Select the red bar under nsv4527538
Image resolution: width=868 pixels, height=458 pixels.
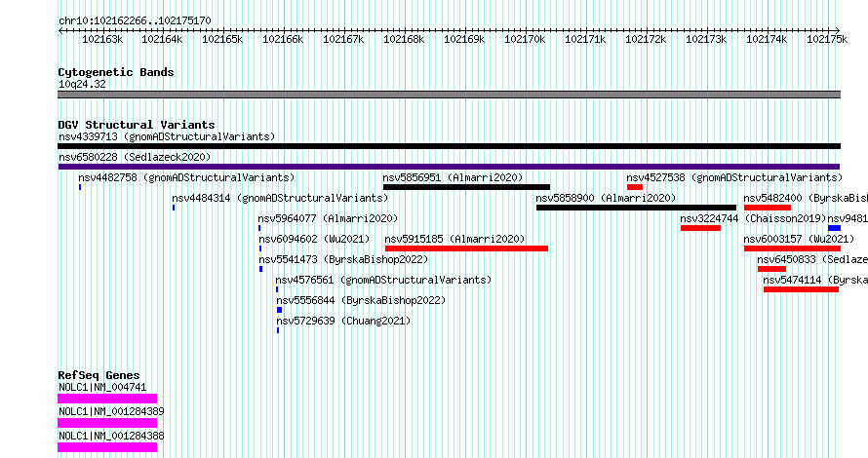coord(635,187)
